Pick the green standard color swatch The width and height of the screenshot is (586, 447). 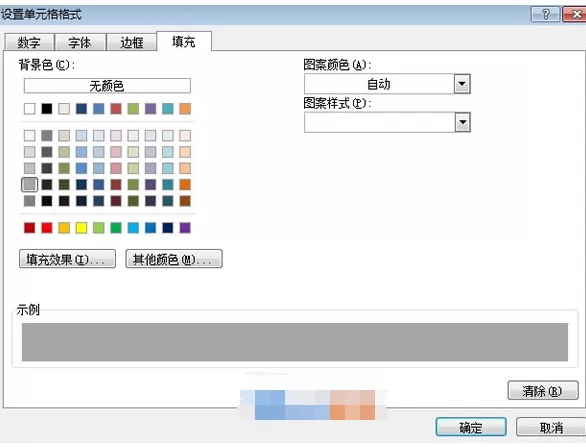(116, 228)
